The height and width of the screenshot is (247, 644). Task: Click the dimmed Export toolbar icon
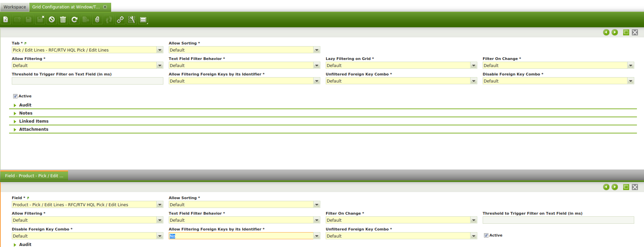pos(86,20)
